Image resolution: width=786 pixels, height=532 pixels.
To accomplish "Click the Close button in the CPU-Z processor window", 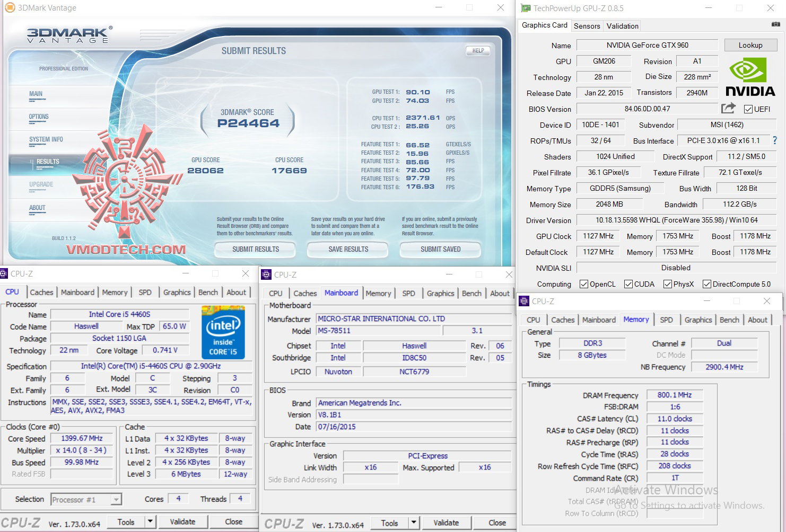I will (233, 522).
